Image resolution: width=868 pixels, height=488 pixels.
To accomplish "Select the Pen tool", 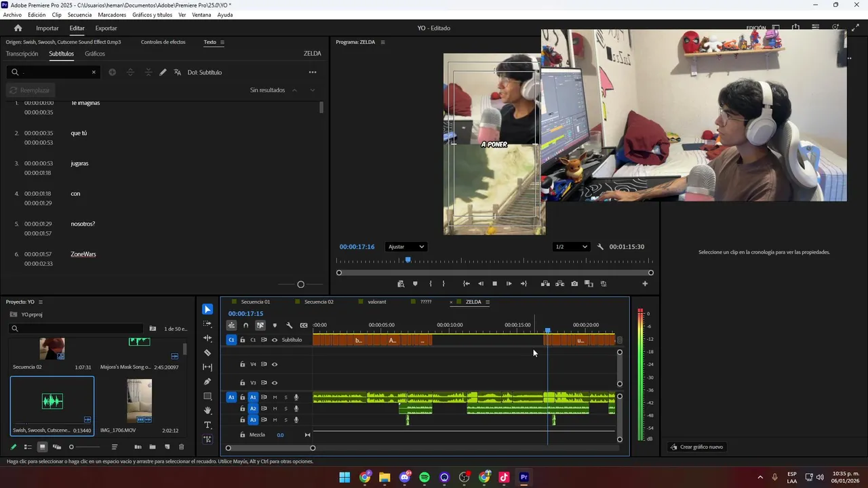I will point(208,382).
